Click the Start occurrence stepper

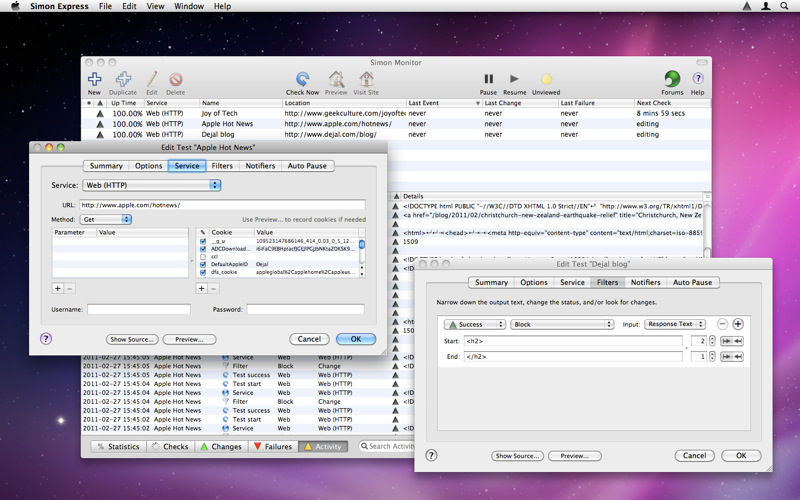coord(712,341)
